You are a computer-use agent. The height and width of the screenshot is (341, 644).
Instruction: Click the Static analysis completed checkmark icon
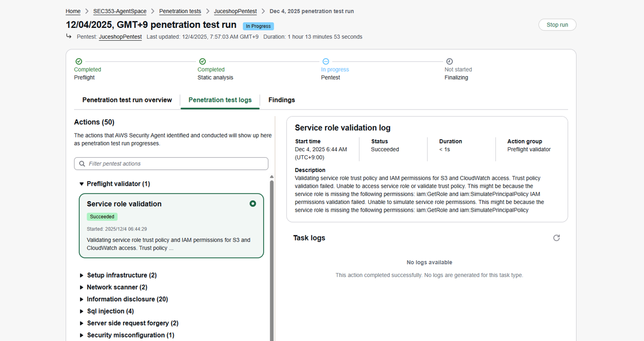pyautogui.click(x=202, y=61)
